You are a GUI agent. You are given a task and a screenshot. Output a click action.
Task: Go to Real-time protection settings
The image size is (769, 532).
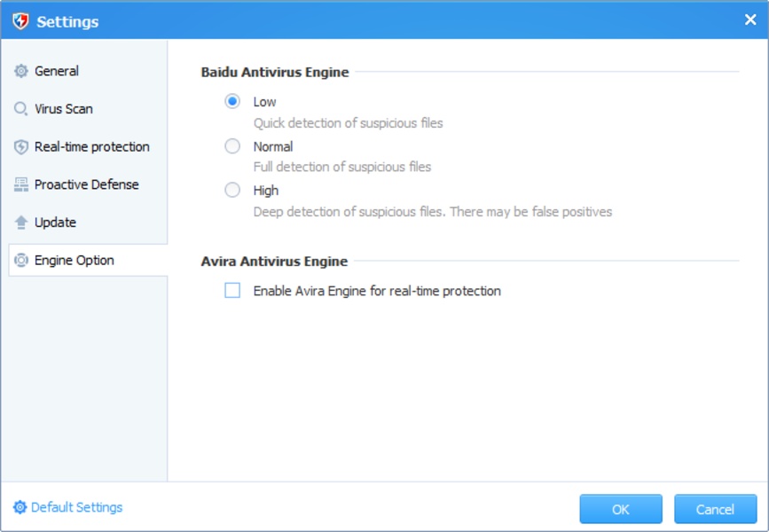[x=91, y=147]
